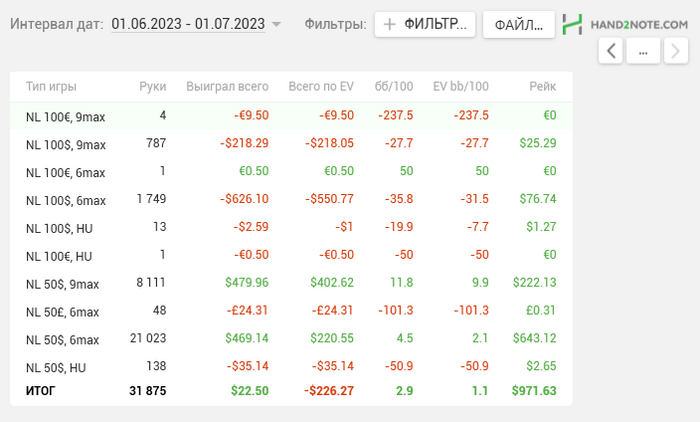Viewport: 700px width, 422px height.
Task: Click the ФАЙЛ button
Action: (518, 24)
